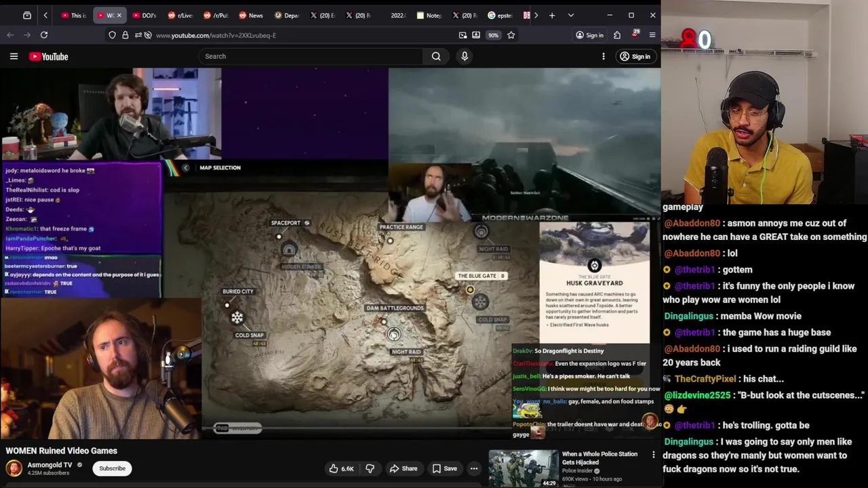Select the Practice Range map location
This screenshot has height=488, width=868.
pos(401,227)
